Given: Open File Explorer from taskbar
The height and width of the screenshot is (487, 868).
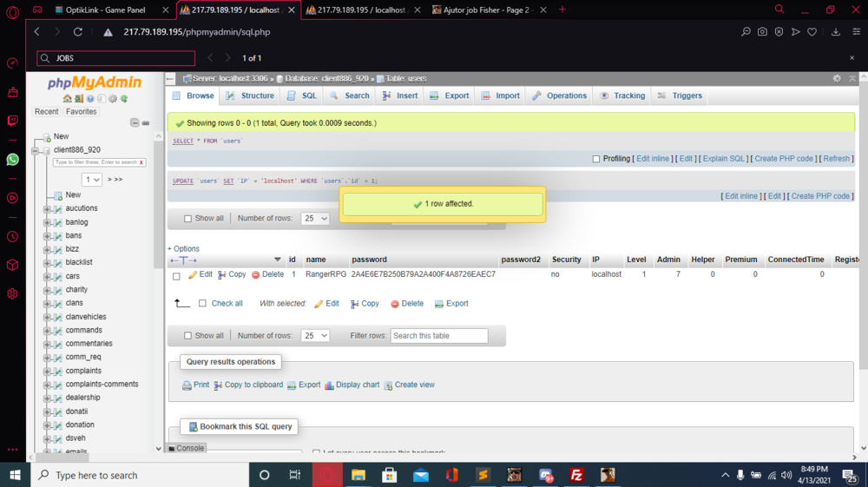Looking at the screenshot, I should 358,475.
